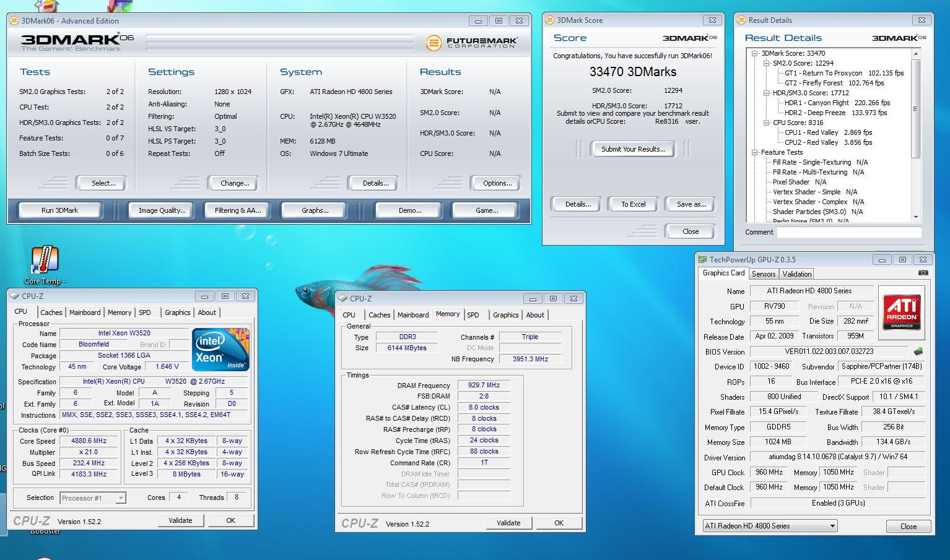Image resolution: width=950 pixels, height=560 pixels.
Task: Open Validation tab in GPU-Z
Action: point(797,274)
